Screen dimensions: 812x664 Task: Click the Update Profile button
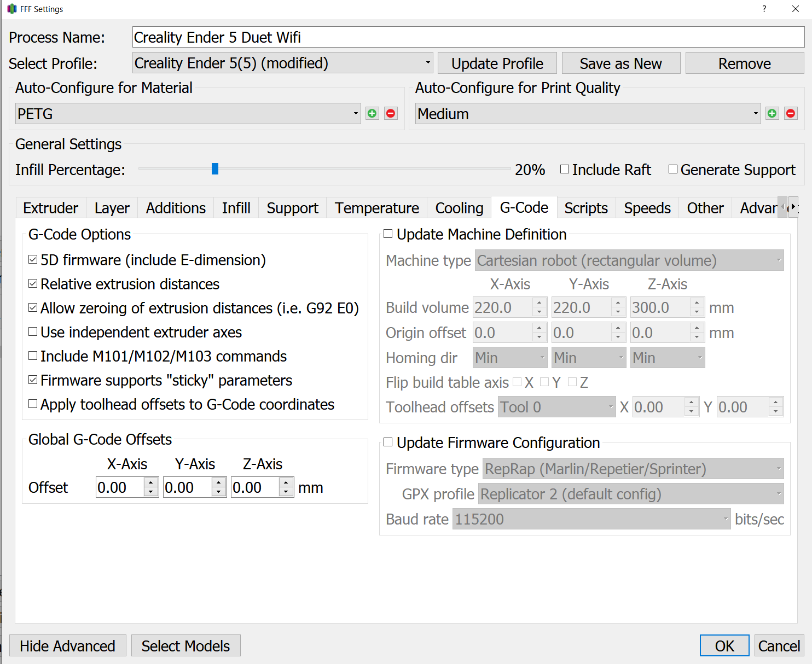[497, 63]
